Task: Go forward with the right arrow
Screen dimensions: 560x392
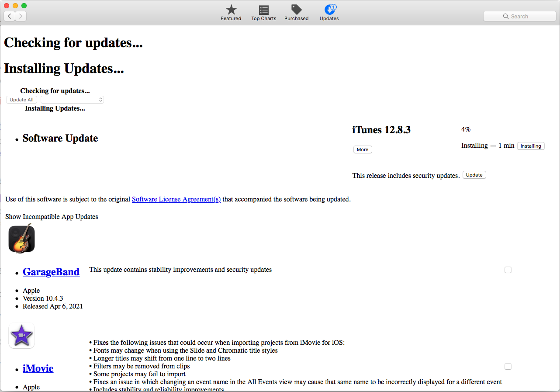Action: [21, 16]
